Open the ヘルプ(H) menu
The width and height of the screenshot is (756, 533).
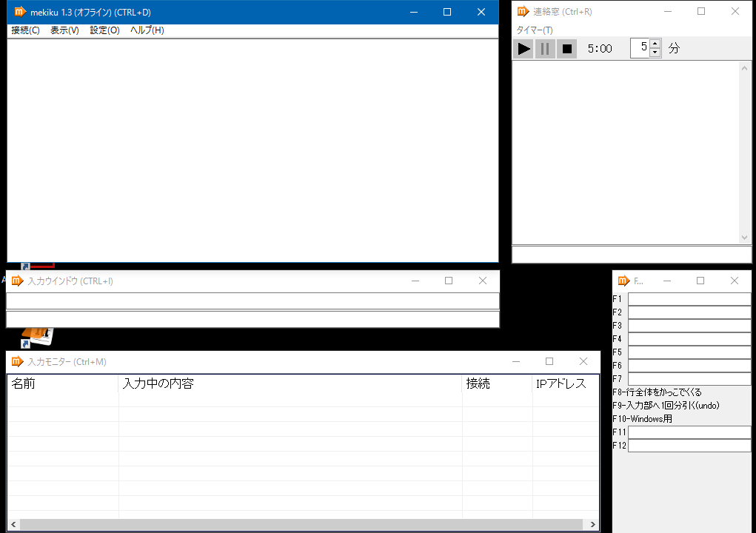[147, 30]
